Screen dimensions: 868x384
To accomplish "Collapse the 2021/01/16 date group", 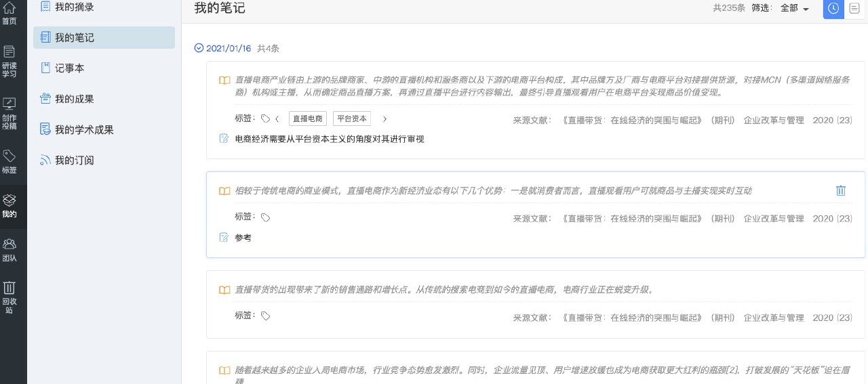I will [199, 48].
